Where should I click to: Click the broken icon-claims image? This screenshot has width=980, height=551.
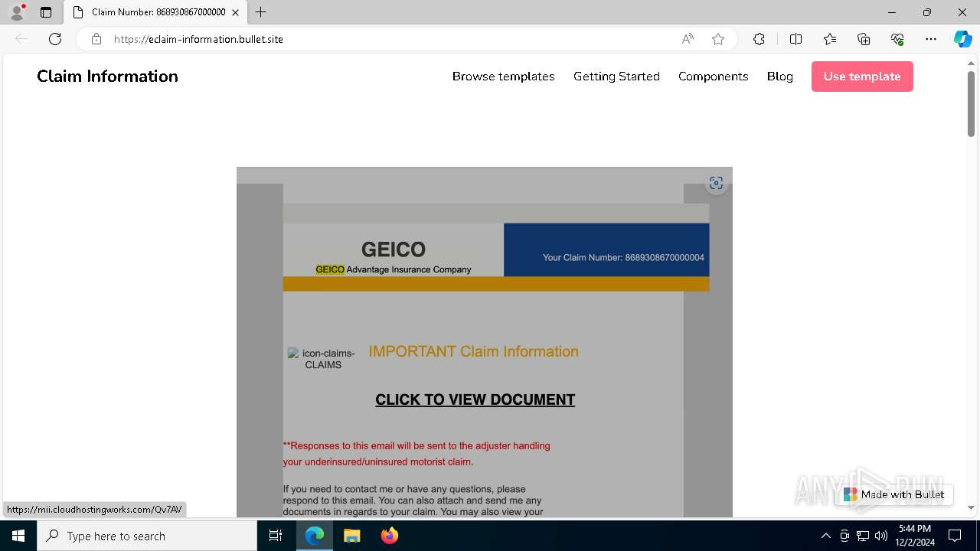[322, 359]
